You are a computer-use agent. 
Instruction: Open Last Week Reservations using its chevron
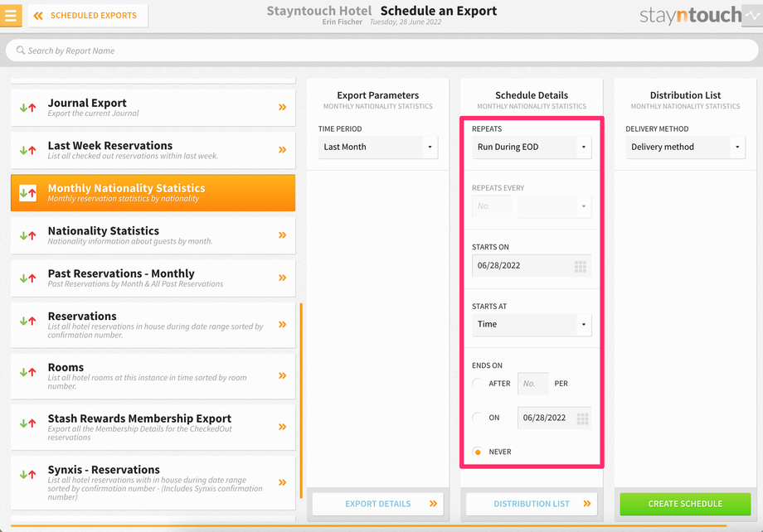pos(282,150)
